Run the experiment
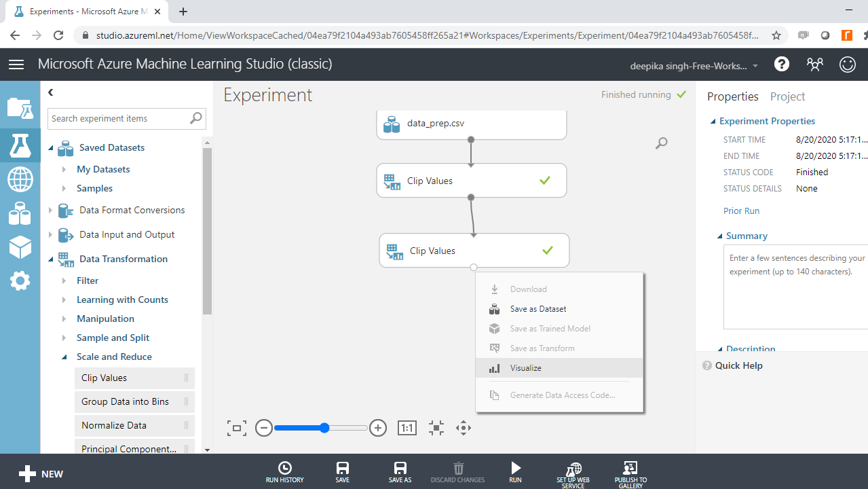 click(516, 472)
